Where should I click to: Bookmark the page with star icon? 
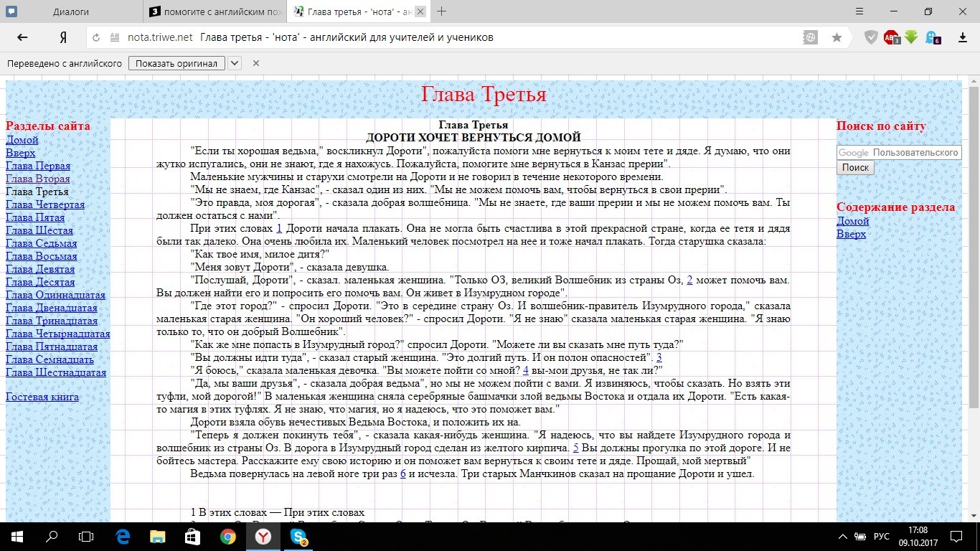click(837, 37)
